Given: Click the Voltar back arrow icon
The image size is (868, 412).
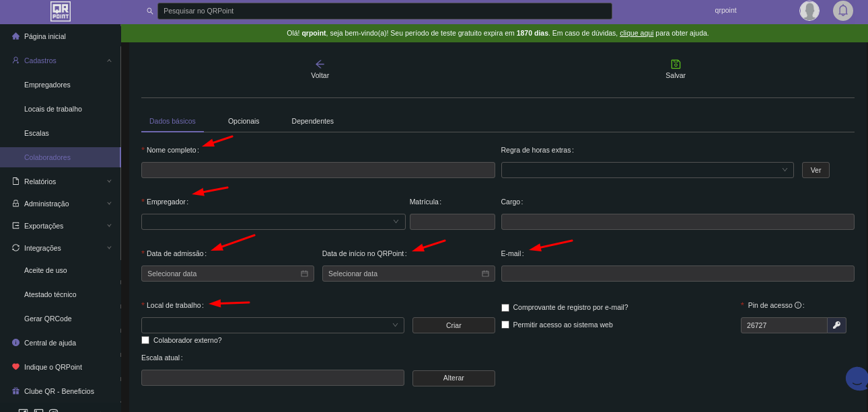Looking at the screenshot, I should point(320,64).
